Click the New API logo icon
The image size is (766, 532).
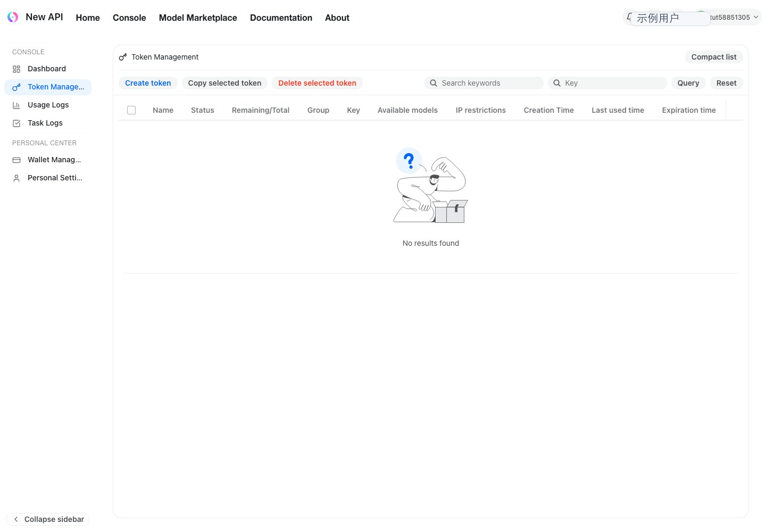13,18
